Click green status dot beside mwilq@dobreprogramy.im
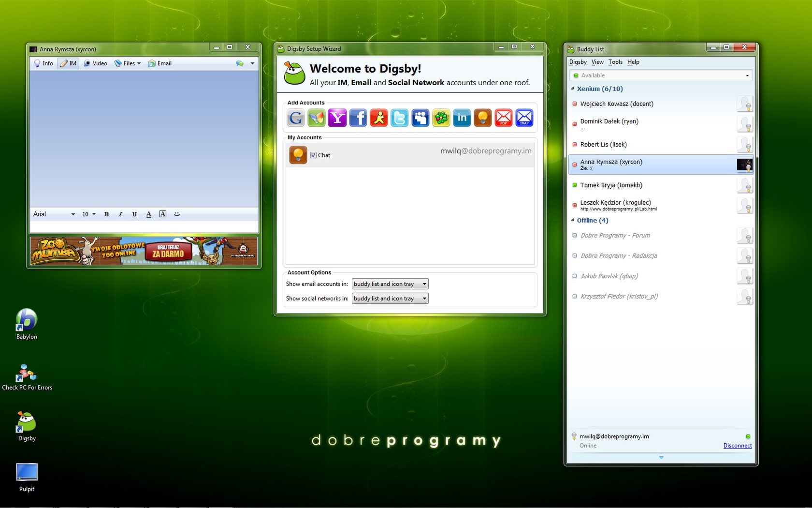Viewport: 812px width, 508px height. click(748, 436)
